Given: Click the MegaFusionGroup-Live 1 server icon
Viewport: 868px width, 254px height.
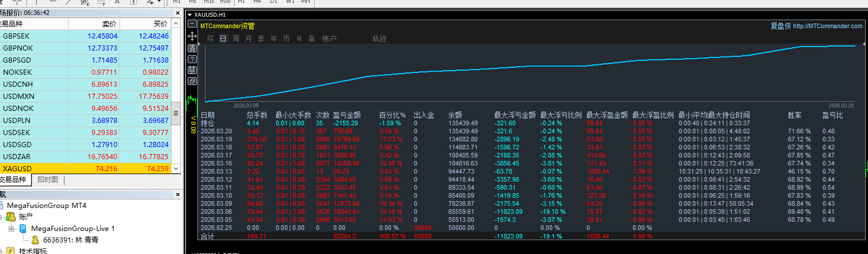Looking at the screenshot, I should (23, 228).
